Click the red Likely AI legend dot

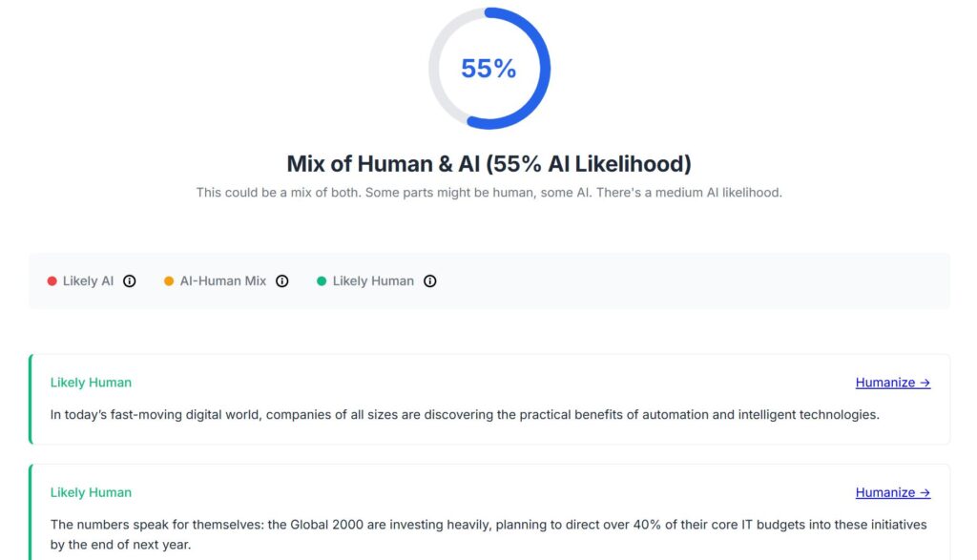click(52, 280)
